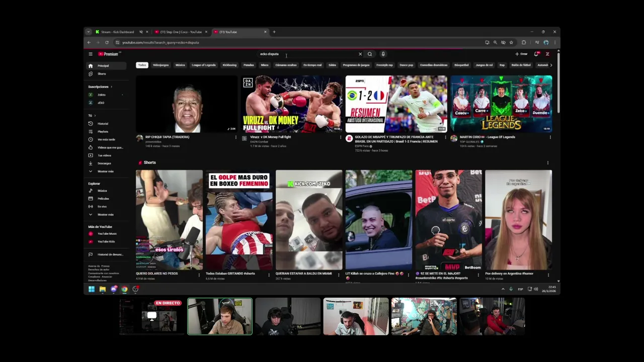The image size is (644, 362).
Task: Reload the page
Action: click(x=107, y=42)
